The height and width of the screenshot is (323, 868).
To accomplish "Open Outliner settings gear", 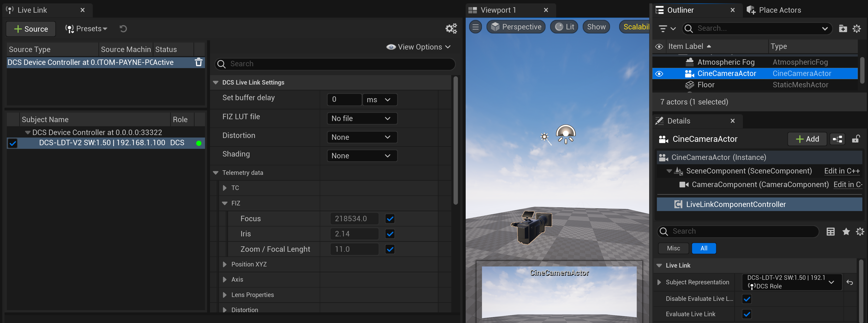I will click(856, 29).
